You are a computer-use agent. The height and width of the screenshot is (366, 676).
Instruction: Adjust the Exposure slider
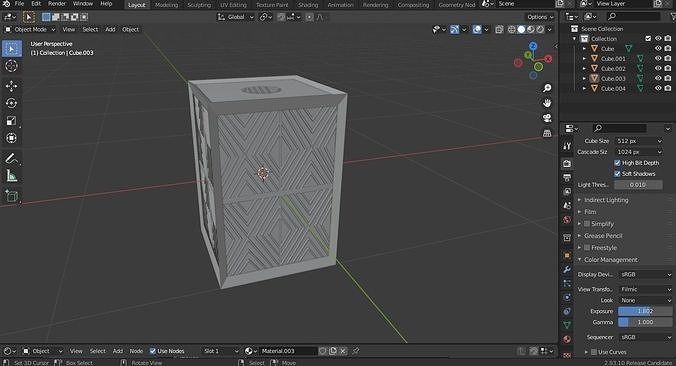645,311
